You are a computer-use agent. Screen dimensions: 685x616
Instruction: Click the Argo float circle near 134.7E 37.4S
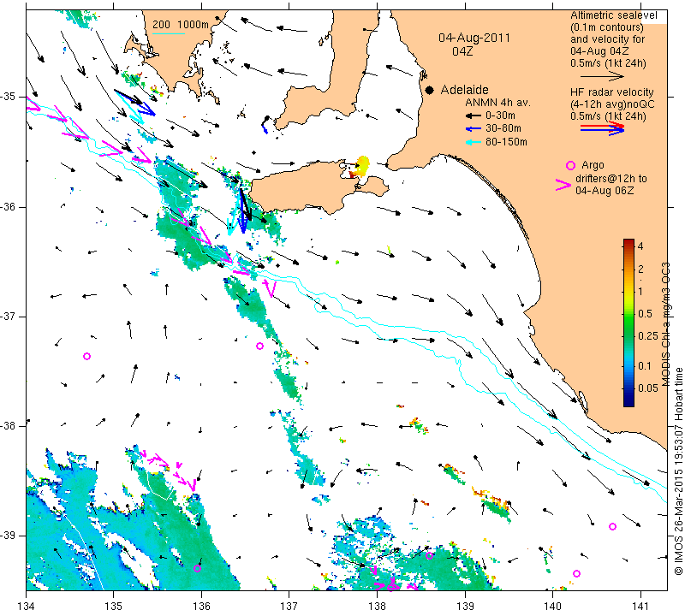click(87, 356)
